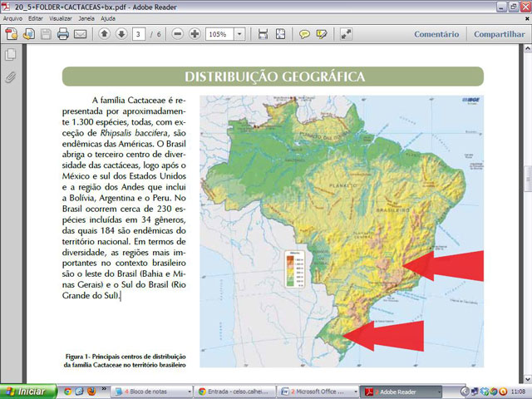This screenshot has height=399, width=532.
Task: Click the page number field showing 3
Action: point(139,34)
